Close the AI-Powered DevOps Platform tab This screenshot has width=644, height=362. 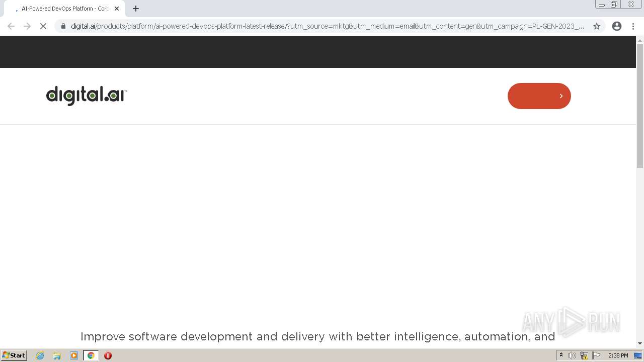coord(117,9)
